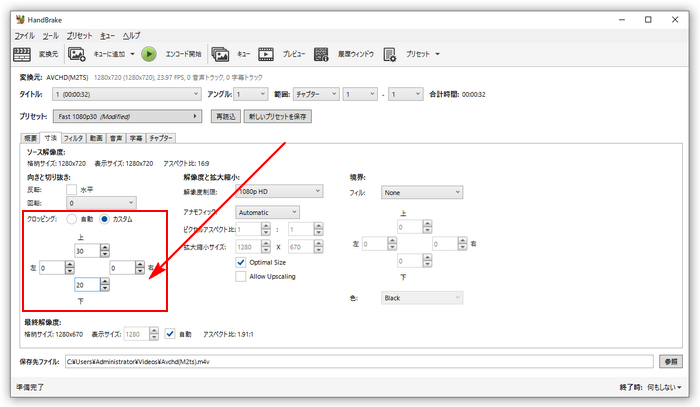Switch to the 字幕 tab
This screenshot has height=407, width=700.
[x=136, y=138]
